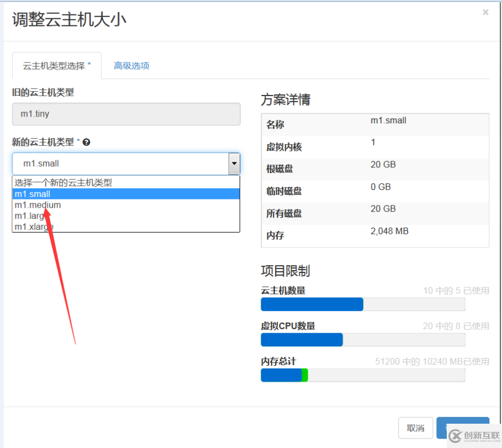Choose m1.small in the flavor list

click(126, 194)
